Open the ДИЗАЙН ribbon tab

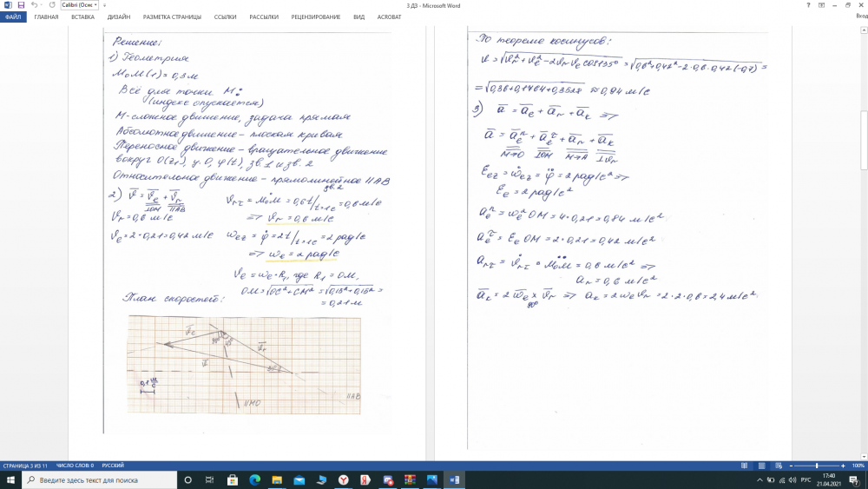118,17
